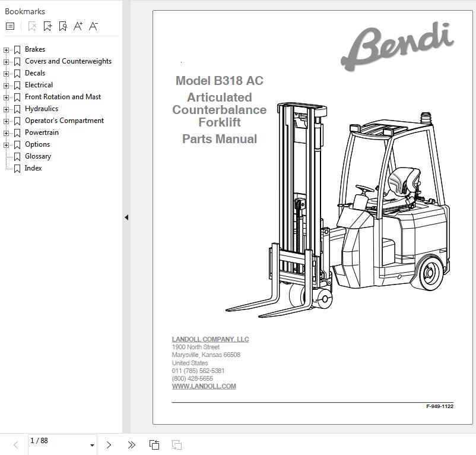Click the previous view icon
476x455 pixels.
pos(154,445)
